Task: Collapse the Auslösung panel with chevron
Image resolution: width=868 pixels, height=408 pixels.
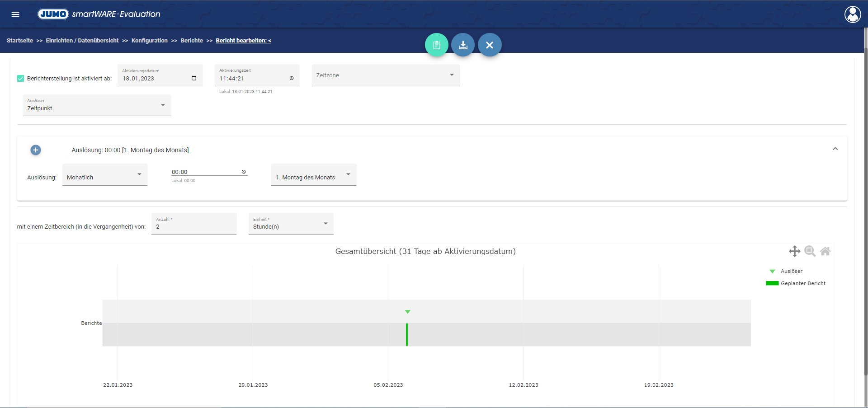Action: [835, 149]
